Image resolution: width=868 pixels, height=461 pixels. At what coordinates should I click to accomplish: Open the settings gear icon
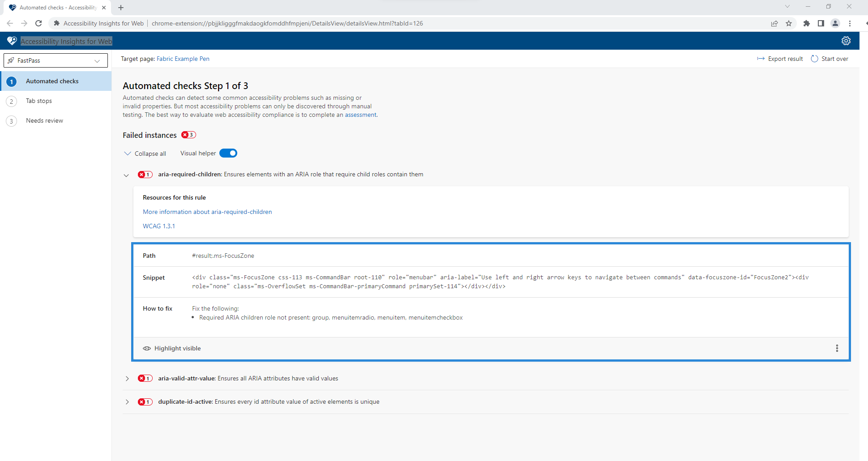846,40
